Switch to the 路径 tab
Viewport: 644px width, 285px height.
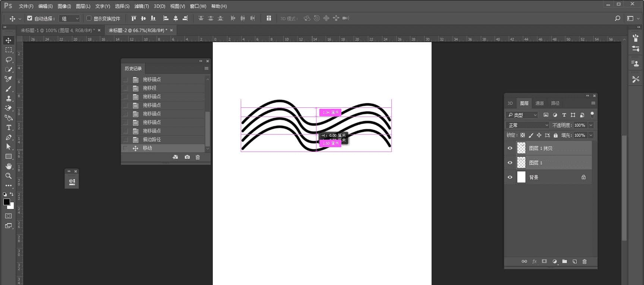[555, 103]
